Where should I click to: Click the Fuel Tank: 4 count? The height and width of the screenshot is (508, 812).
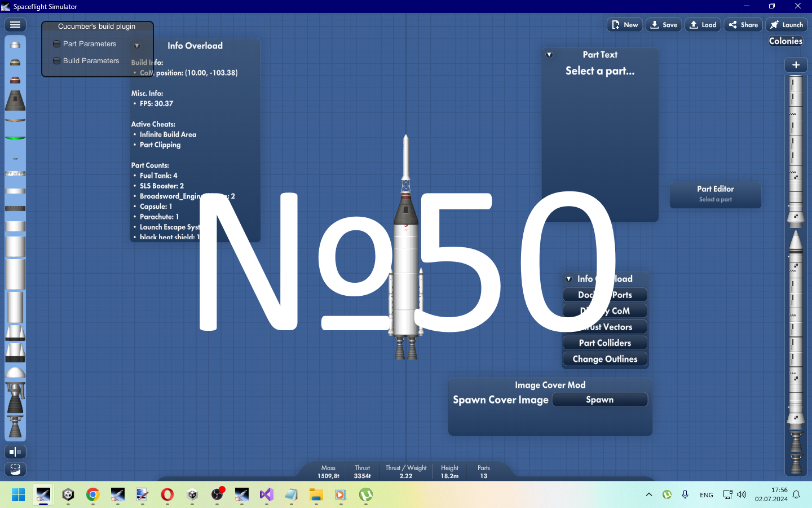tap(158, 176)
